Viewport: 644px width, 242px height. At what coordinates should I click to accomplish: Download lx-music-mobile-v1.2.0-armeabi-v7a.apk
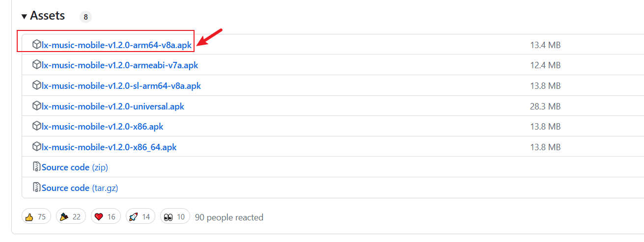click(x=120, y=65)
